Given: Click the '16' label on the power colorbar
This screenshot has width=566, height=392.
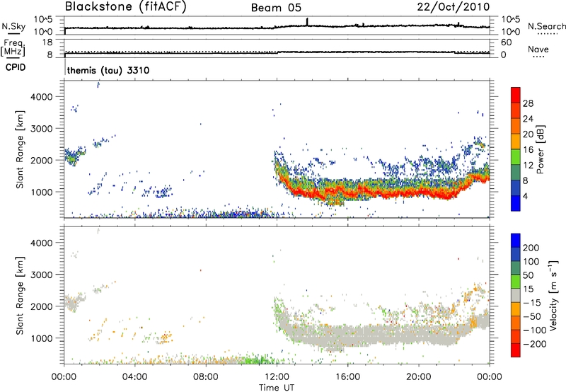Looking at the screenshot, I should point(528,150).
